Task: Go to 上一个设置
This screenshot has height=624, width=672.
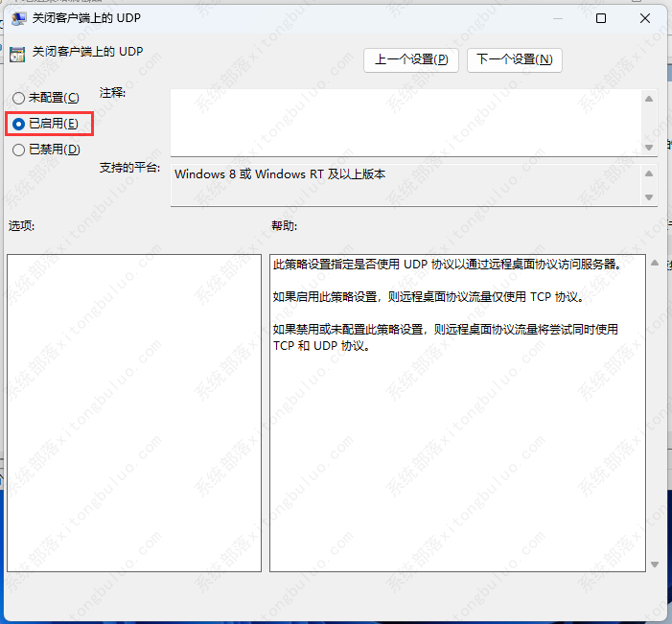Action: pyautogui.click(x=411, y=59)
